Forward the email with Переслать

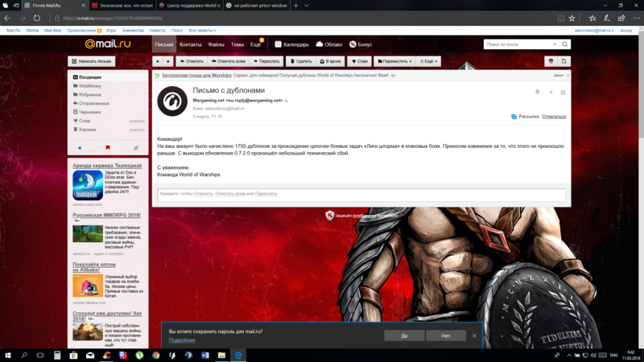pos(266,61)
